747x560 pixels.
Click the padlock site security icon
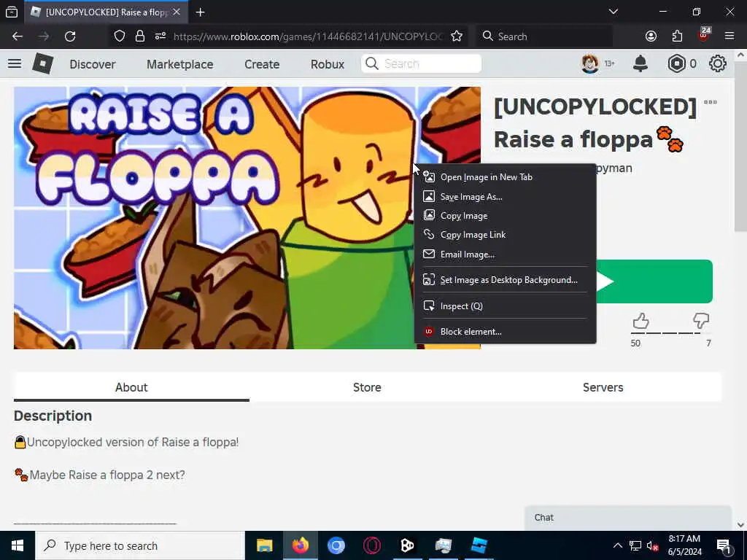tap(139, 36)
